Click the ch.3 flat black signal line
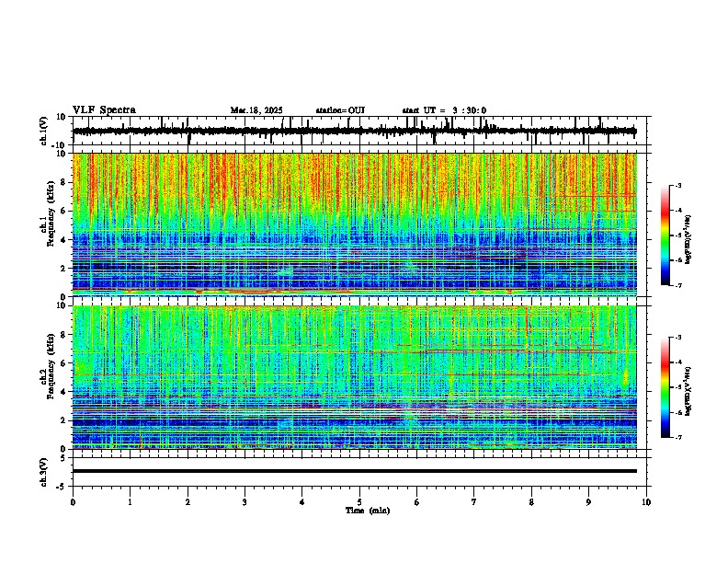This screenshot has width=728, height=563. (355, 471)
